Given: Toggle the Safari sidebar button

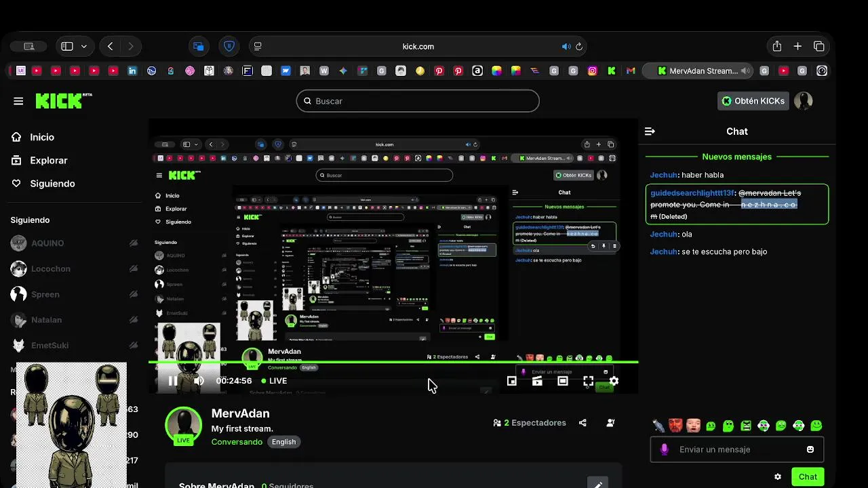Looking at the screenshot, I should click(x=67, y=46).
